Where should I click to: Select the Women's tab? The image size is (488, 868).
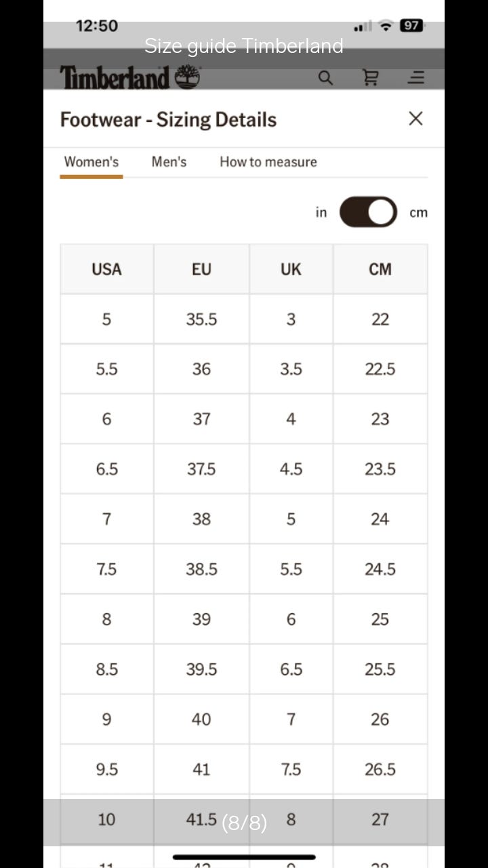(91, 162)
